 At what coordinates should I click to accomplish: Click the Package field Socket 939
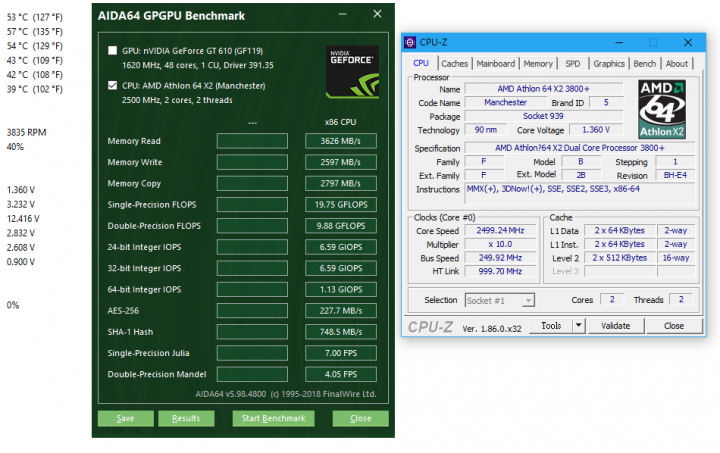click(544, 116)
